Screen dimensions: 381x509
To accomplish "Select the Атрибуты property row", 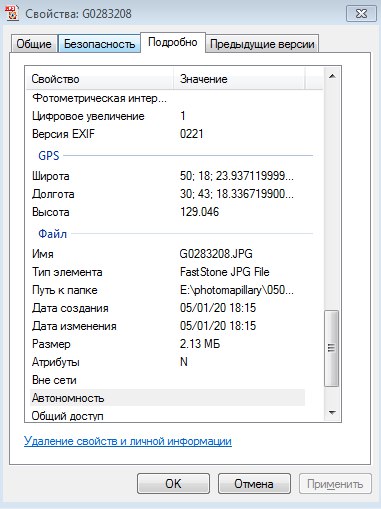I will [167, 362].
